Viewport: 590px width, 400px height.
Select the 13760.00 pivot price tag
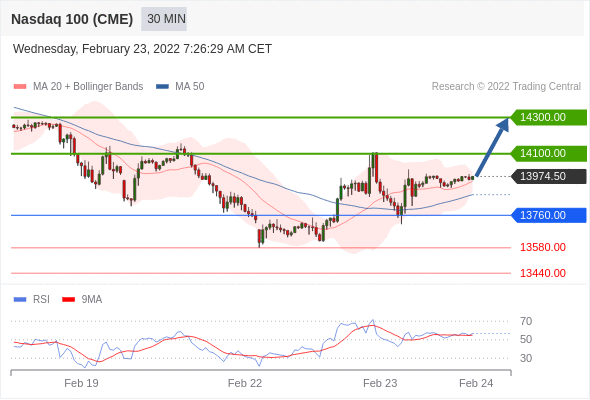(549, 215)
